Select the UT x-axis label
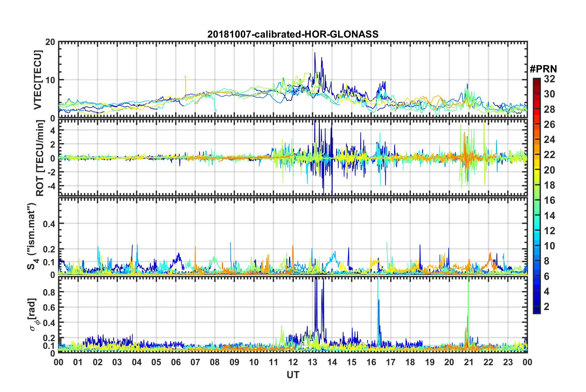586x392 pixels. click(293, 375)
